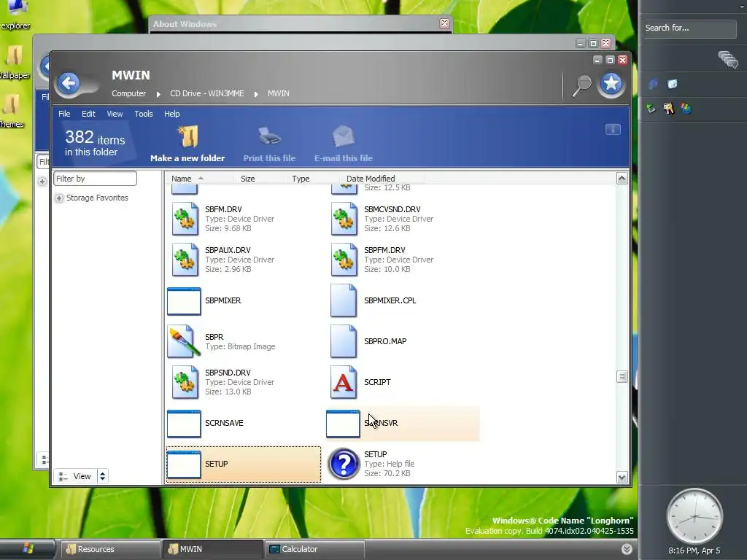Select the SETUP application icon
This screenshot has width=747, height=560.
(x=184, y=464)
